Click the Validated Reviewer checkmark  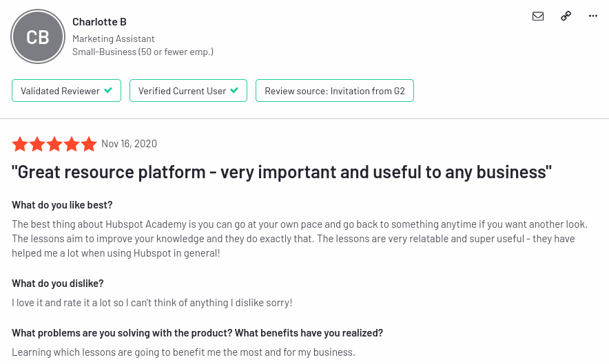click(108, 90)
